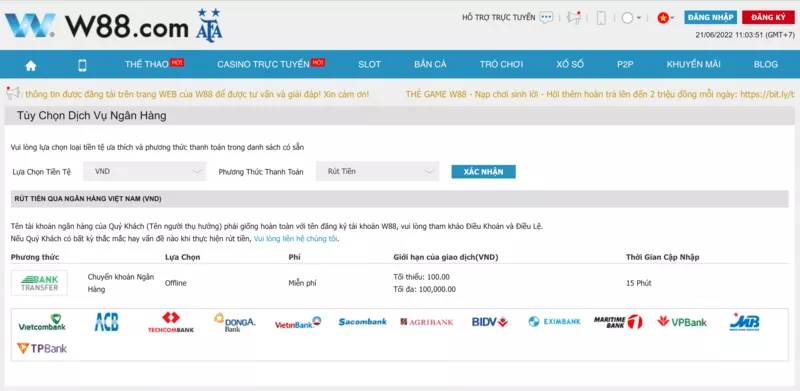Open the XỔ SỐ menu
Screen dimensions: 800x391
(x=570, y=64)
